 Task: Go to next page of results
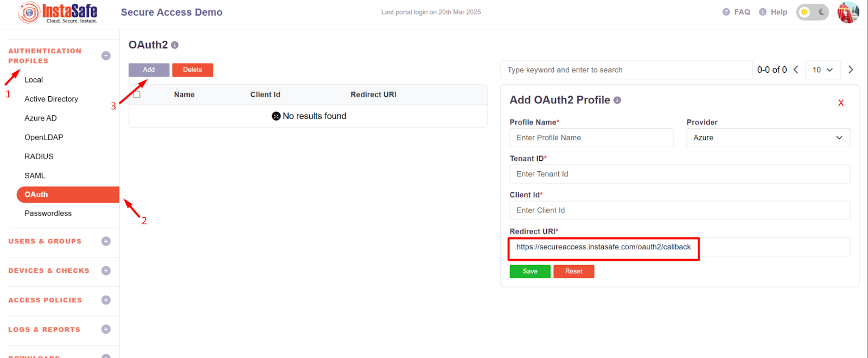tap(851, 70)
